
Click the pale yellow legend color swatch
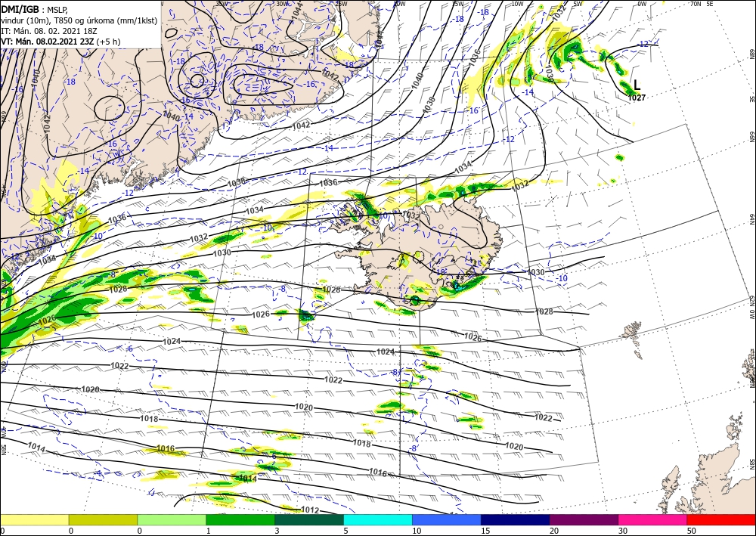[34, 519]
